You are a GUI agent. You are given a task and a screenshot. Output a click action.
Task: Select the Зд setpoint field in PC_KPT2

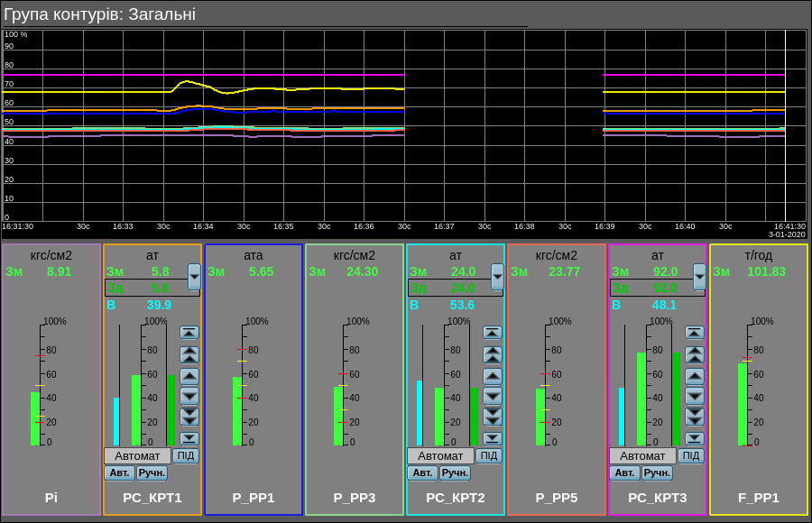click(x=448, y=288)
